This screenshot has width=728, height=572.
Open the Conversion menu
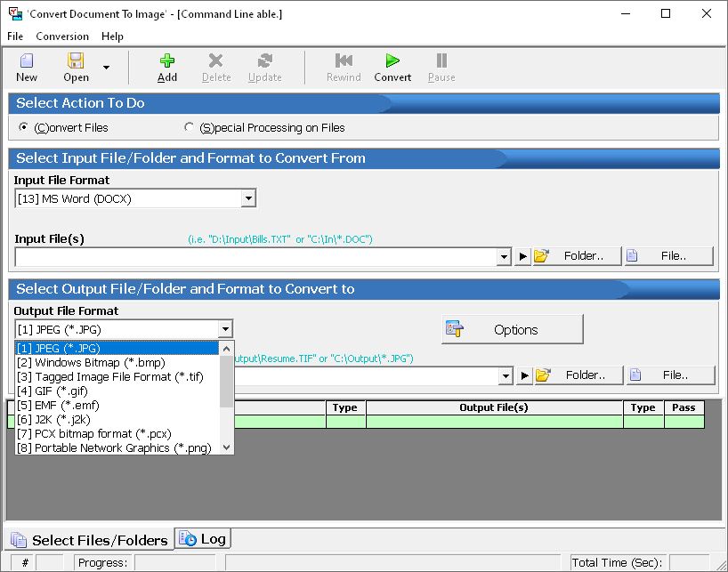tap(62, 36)
